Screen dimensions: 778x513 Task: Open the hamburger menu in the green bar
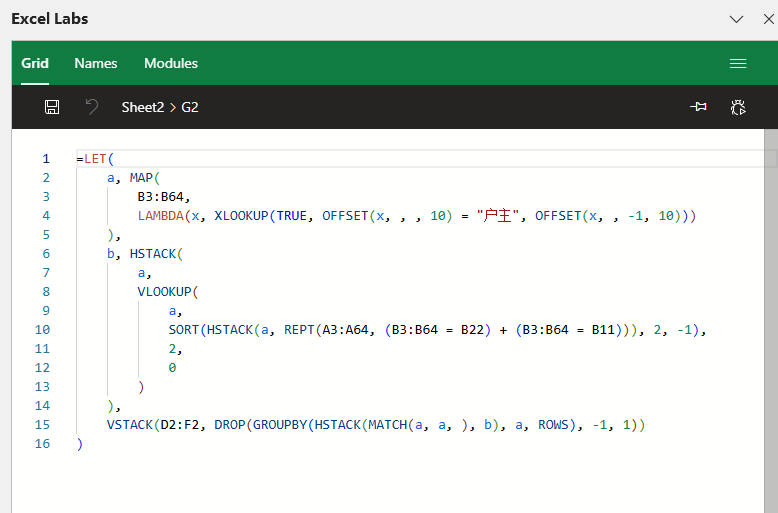coord(738,63)
